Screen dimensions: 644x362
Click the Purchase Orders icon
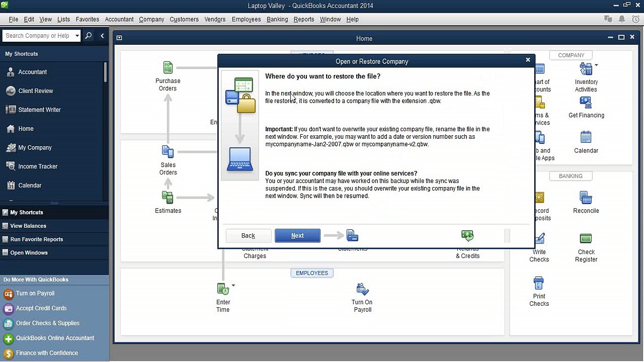(168, 67)
